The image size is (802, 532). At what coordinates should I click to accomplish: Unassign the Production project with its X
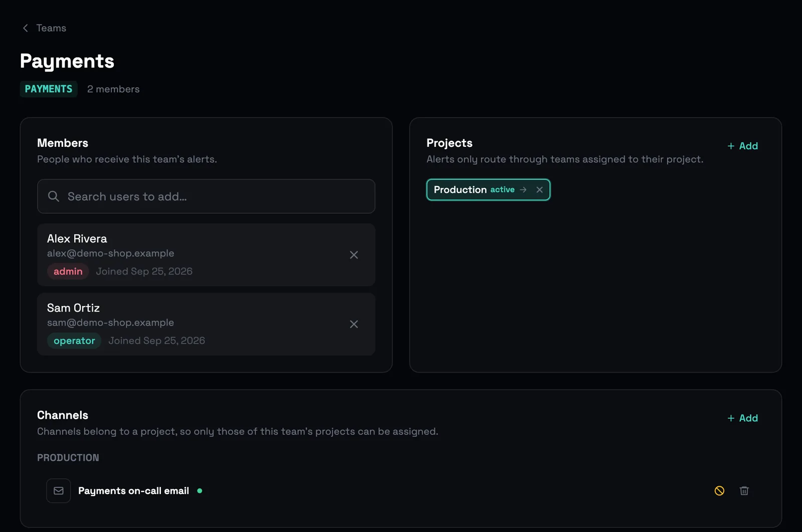click(x=539, y=190)
